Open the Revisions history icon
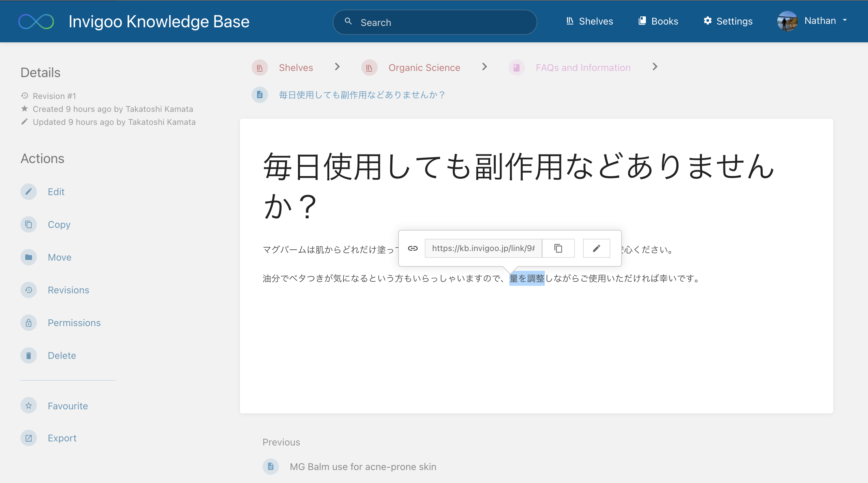 [29, 290]
